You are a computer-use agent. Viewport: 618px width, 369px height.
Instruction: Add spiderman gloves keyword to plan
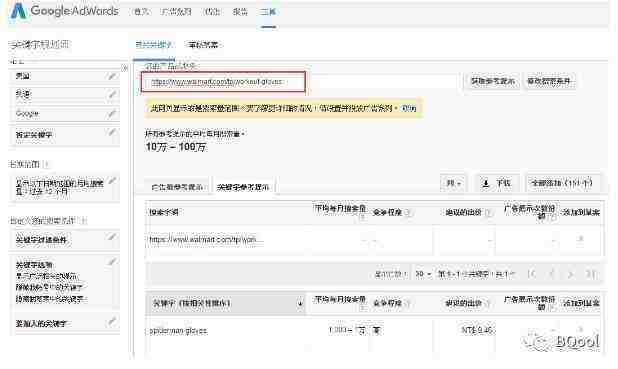coord(580,330)
